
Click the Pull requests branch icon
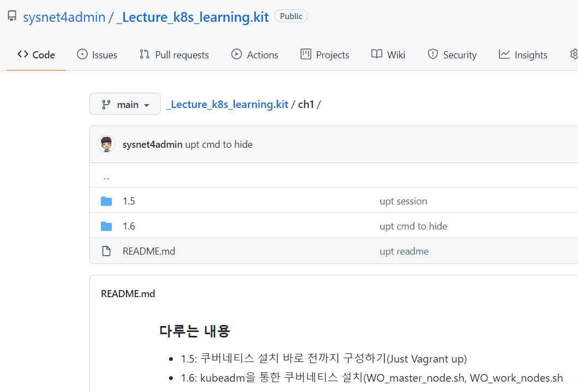[144, 54]
